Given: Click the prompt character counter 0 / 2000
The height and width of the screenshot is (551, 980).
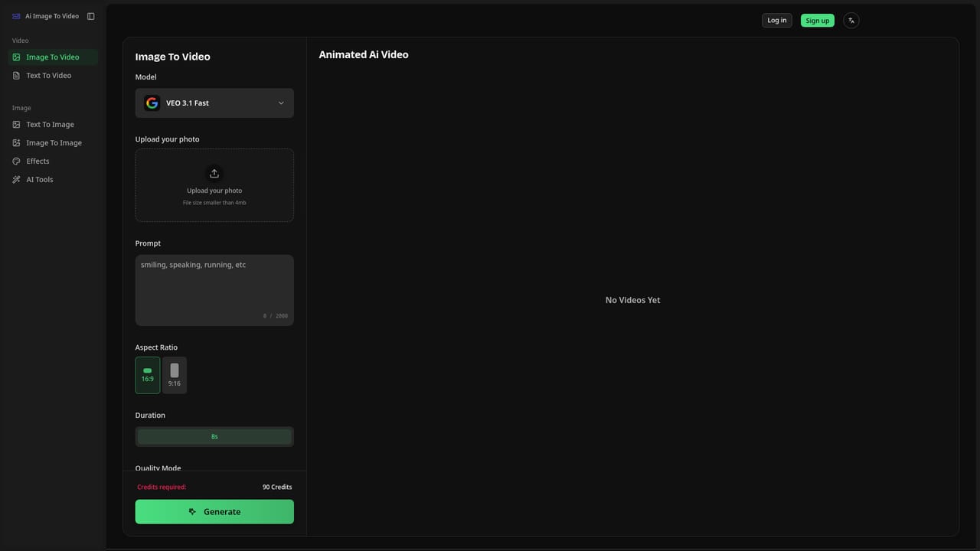Looking at the screenshot, I should pos(276,316).
